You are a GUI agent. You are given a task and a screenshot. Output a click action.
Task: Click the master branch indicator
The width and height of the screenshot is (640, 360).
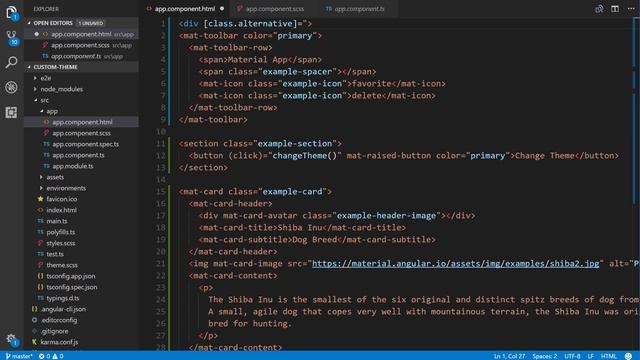coord(19,356)
